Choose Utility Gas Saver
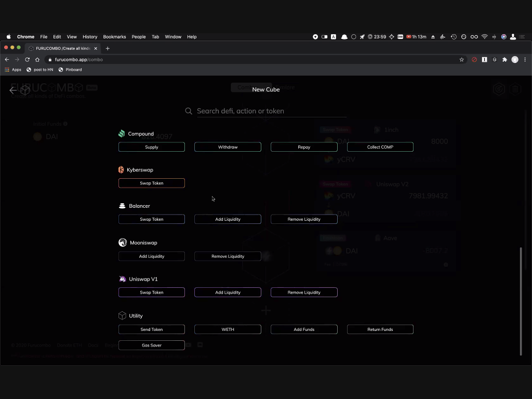Viewport: 532px width, 399px height. click(152, 345)
